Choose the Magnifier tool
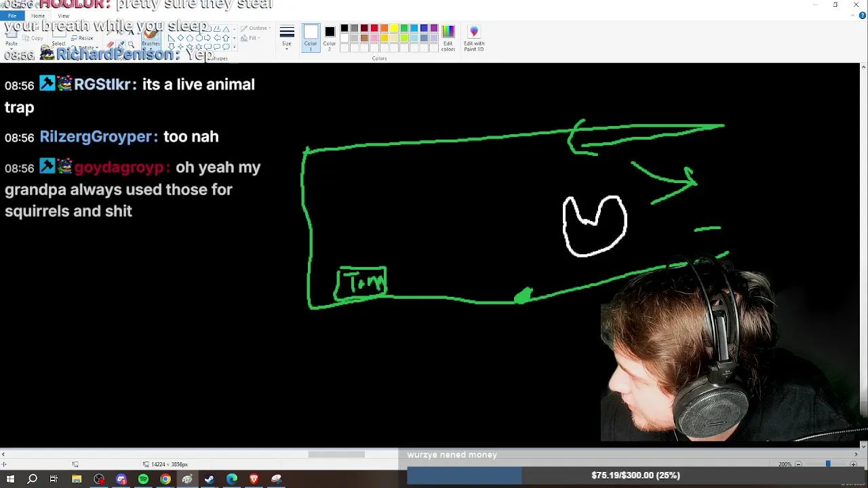 [132, 45]
